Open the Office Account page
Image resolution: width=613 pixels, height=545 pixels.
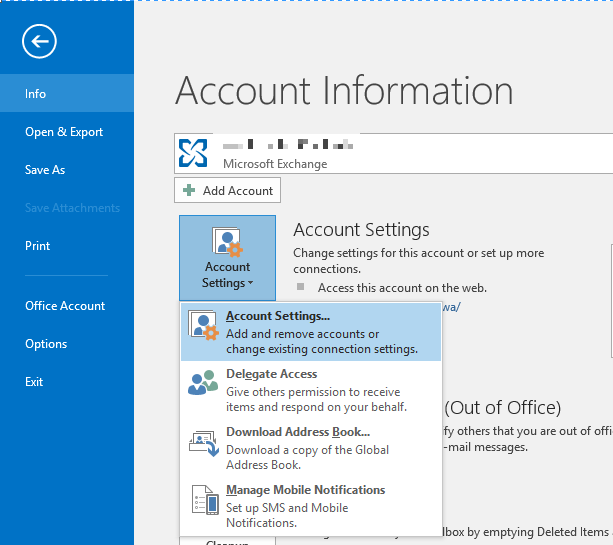point(67,306)
